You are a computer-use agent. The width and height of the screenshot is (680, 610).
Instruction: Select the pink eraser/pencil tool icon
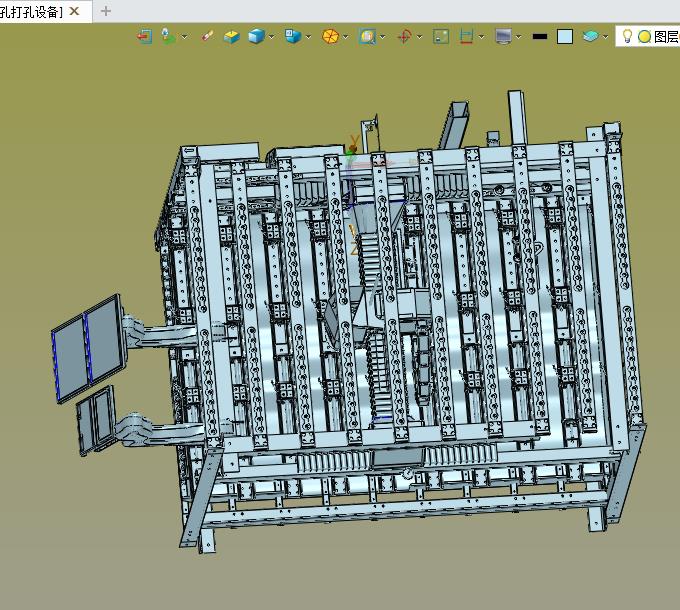point(207,36)
